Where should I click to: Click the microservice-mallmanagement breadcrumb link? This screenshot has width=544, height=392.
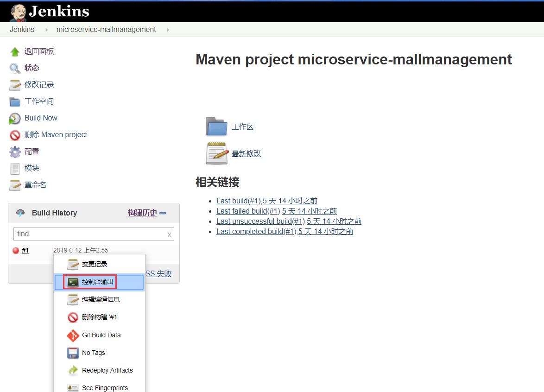(x=106, y=30)
